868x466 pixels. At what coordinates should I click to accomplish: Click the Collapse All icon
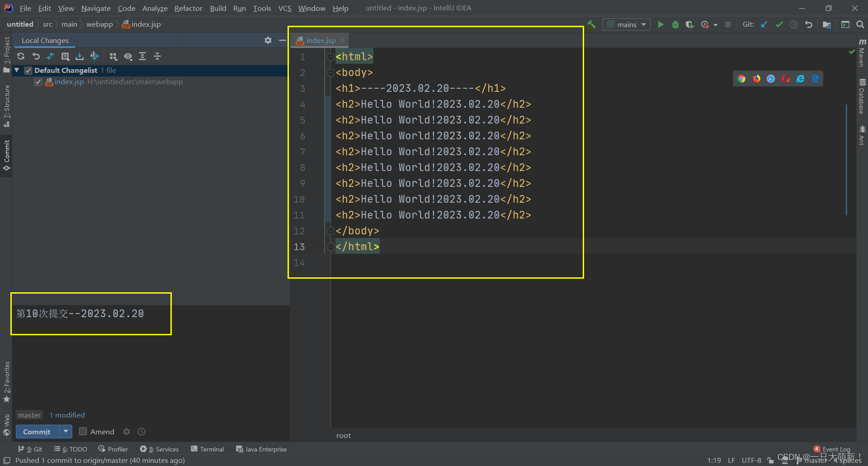[157, 56]
